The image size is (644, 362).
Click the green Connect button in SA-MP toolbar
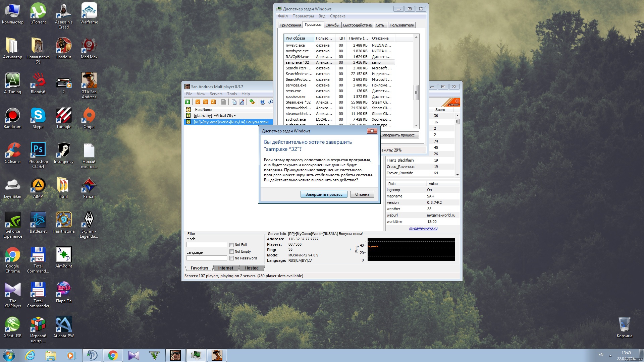coord(187,102)
